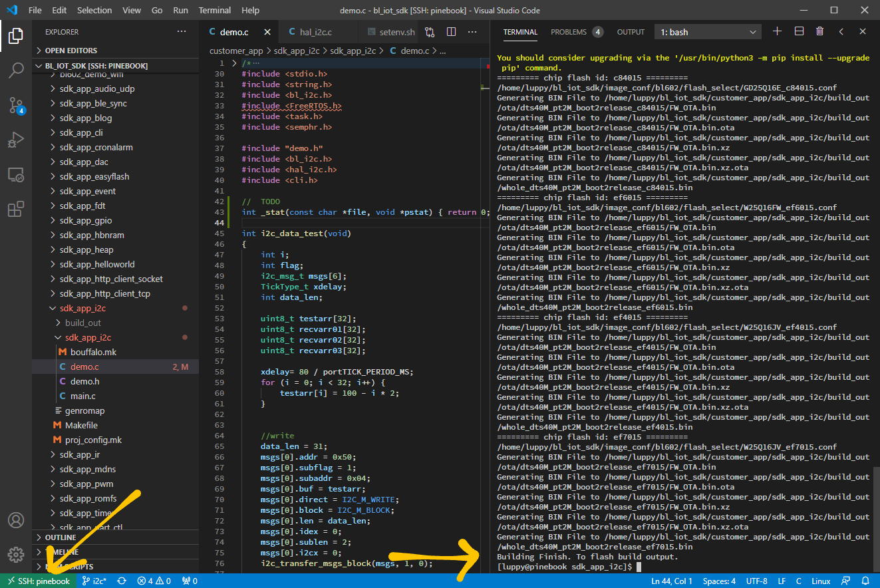Add a new terminal with plus icon
Image resolution: width=880 pixels, height=588 pixels.
click(x=777, y=32)
